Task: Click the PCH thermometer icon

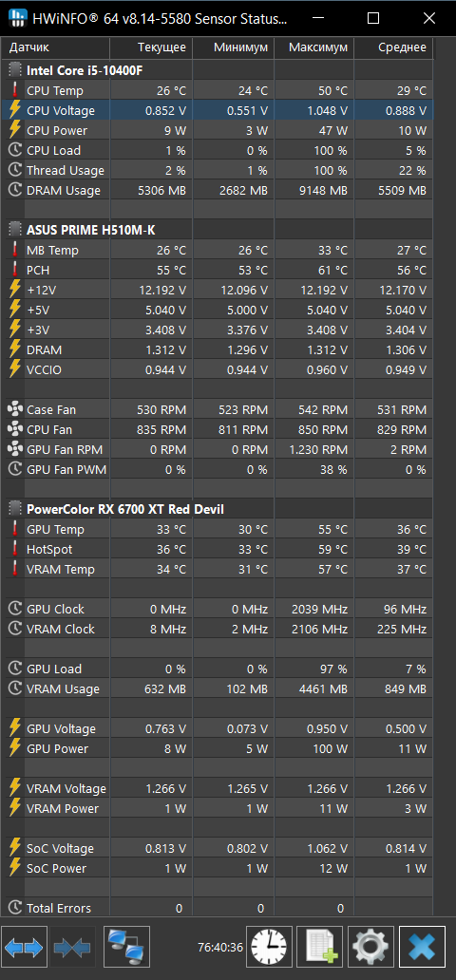Action: [x=14, y=270]
